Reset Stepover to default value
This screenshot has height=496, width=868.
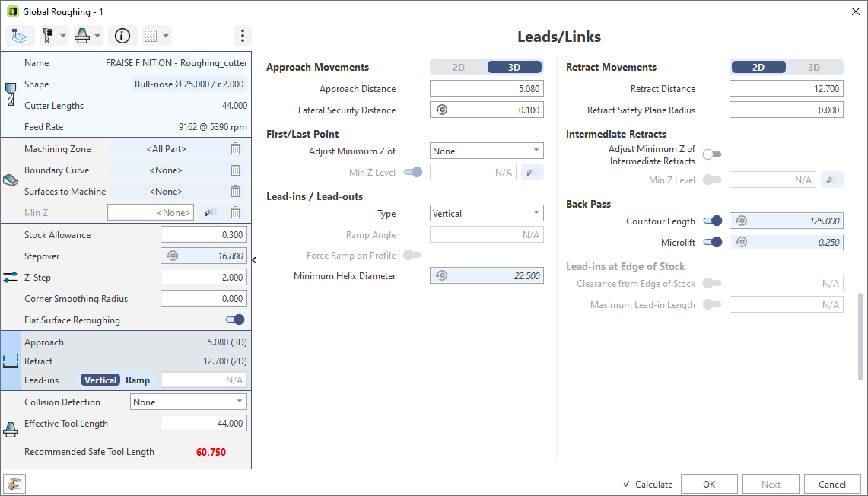pos(172,256)
